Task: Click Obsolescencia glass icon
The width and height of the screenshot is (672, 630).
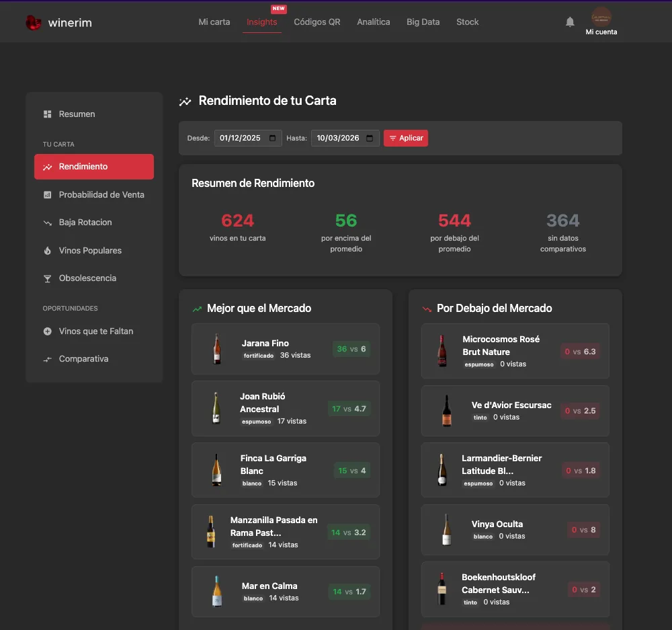Action: [48, 278]
